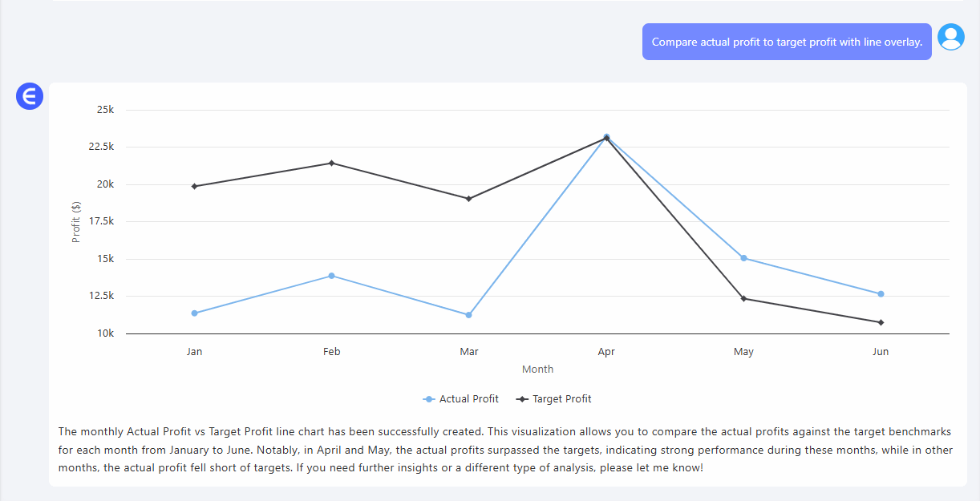Click Target Profit data point for Jun
This screenshot has height=501, width=980.
tap(881, 322)
